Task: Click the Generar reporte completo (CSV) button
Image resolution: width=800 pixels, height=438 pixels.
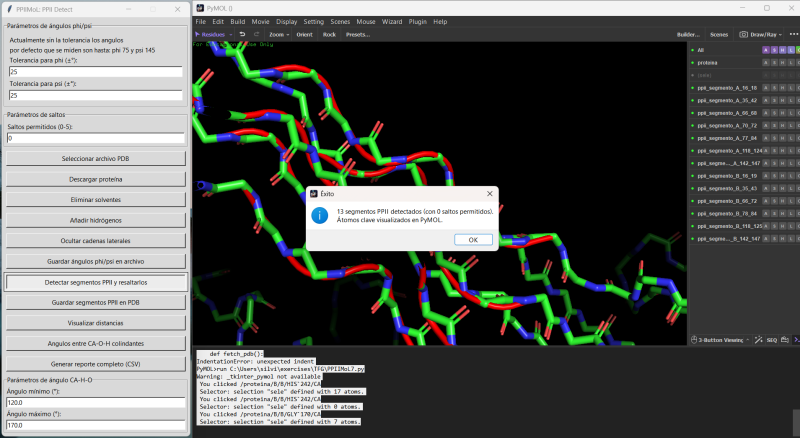Action: point(95,363)
